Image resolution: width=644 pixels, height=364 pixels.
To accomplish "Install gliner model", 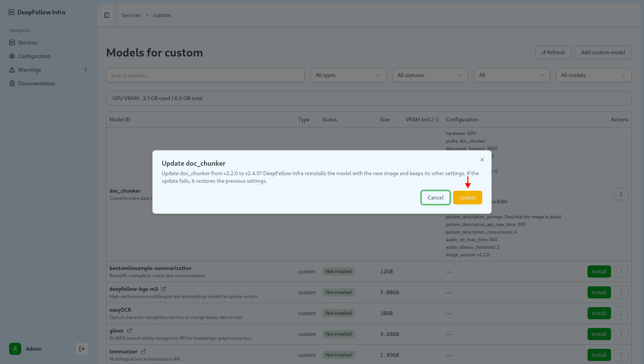I will pyautogui.click(x=599, y=334).
